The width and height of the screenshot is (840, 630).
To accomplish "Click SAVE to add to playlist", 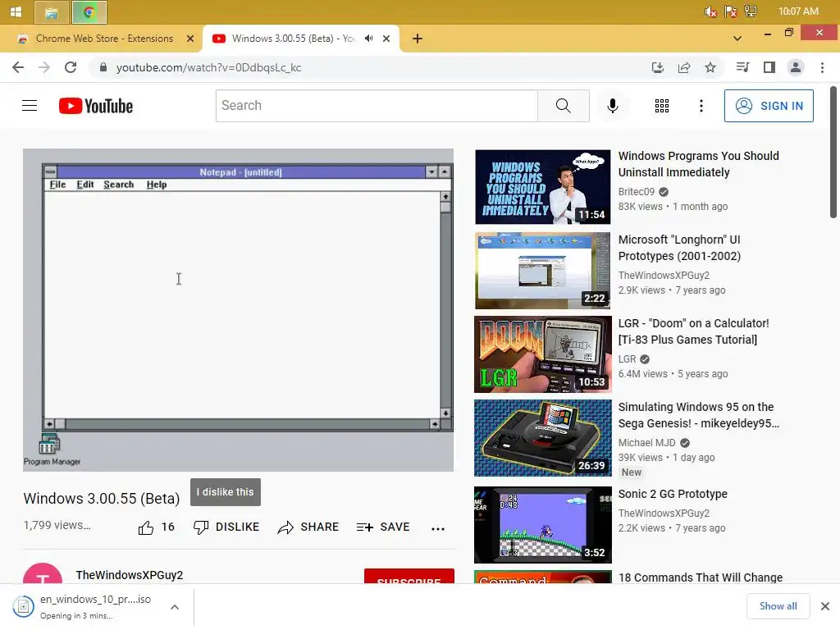I will 383,527.
